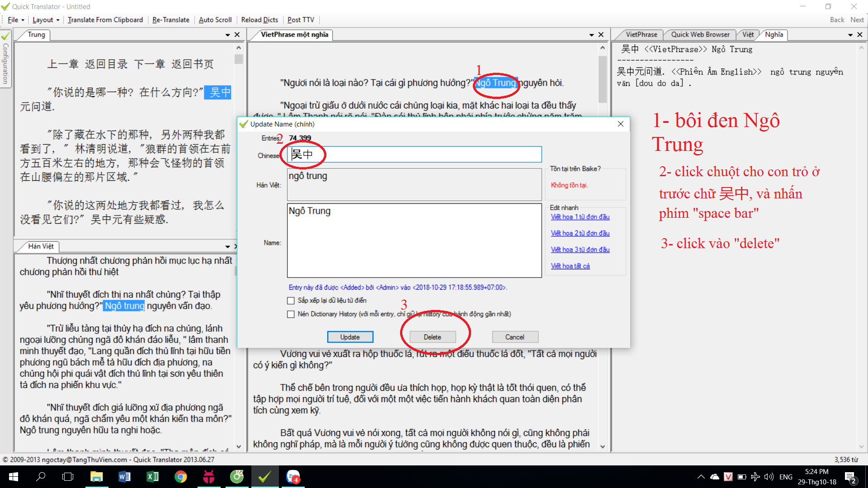Close the Update Name dialog with the X
The image size is (868, 488).
[x=620, y=124]
